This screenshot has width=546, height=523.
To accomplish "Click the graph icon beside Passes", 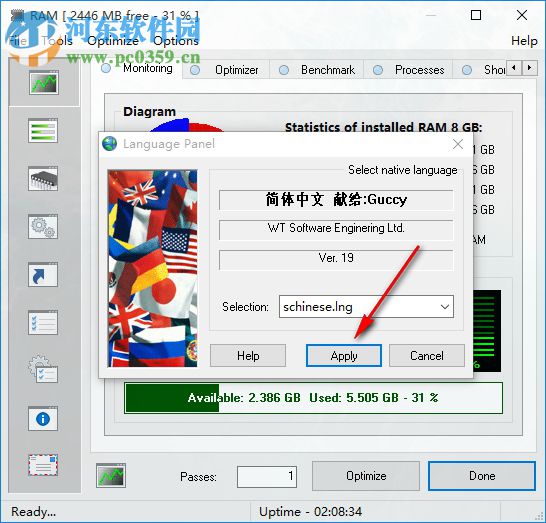I will click(x=111, y=475).
